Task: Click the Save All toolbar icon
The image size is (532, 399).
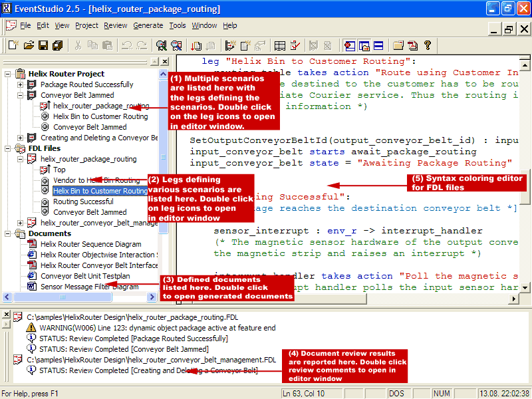Action: [58, 45]
